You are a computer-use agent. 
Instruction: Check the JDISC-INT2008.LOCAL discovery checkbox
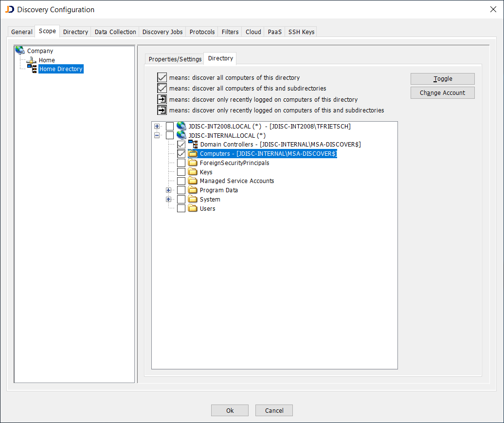point(170,126)
